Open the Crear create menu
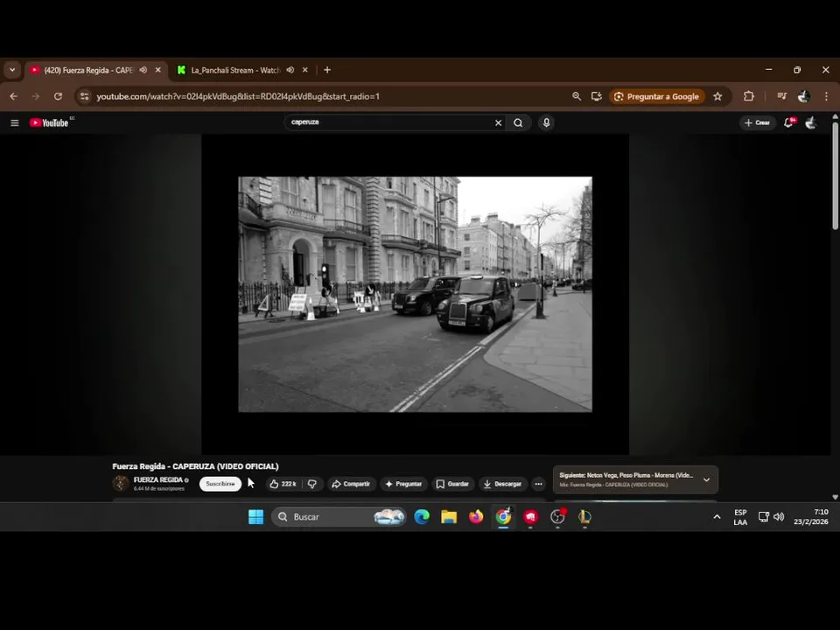The image size is (840, 630). 757,122
